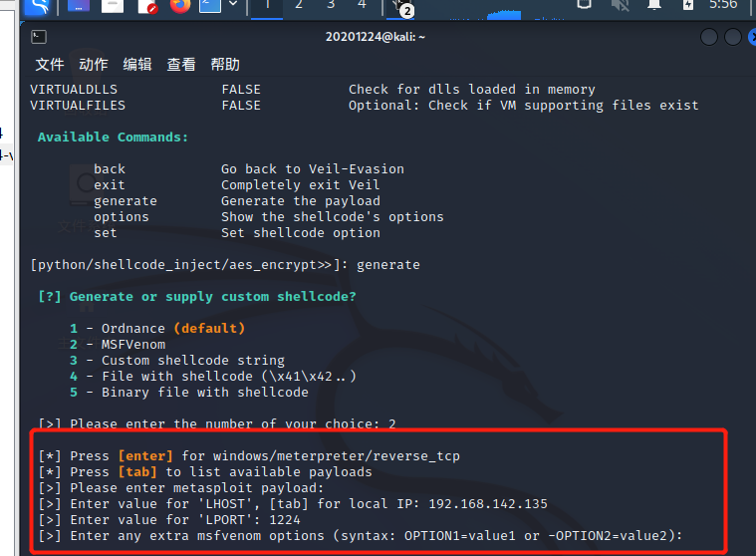Click FALSE value in the VIRTUALDLLS row
This screenshot has width=756, height=556.
tap(241, 90)
